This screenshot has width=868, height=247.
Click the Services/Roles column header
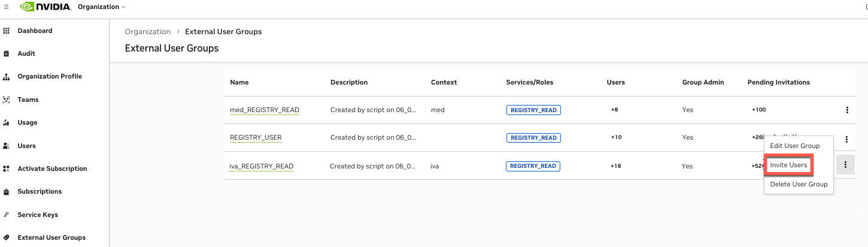tap(530, 82)
